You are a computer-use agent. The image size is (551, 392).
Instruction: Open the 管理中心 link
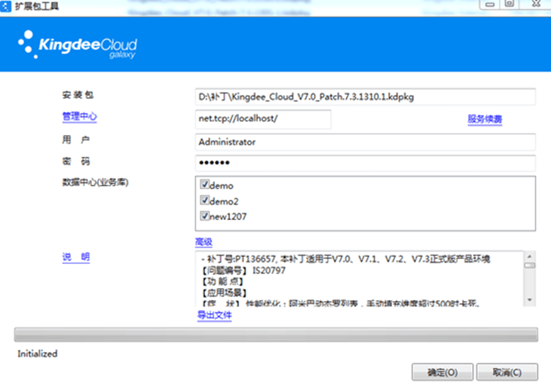click(x=79, y=116)
